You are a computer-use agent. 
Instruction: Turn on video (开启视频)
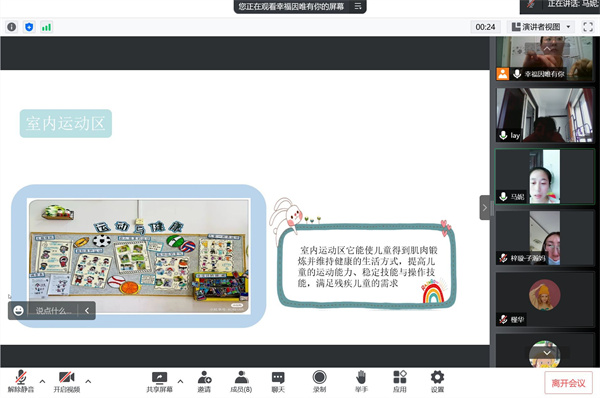pyautogui.click(x=67, y=382)
